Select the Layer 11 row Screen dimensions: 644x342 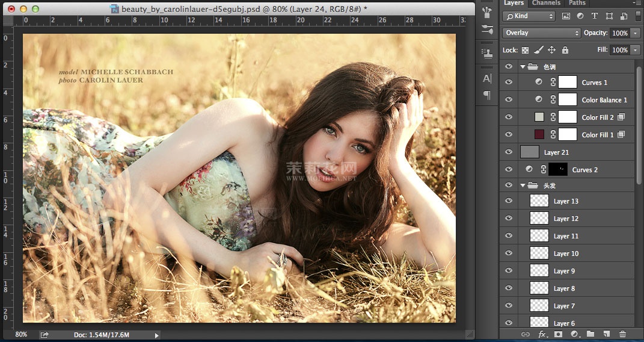pos(568,236)
